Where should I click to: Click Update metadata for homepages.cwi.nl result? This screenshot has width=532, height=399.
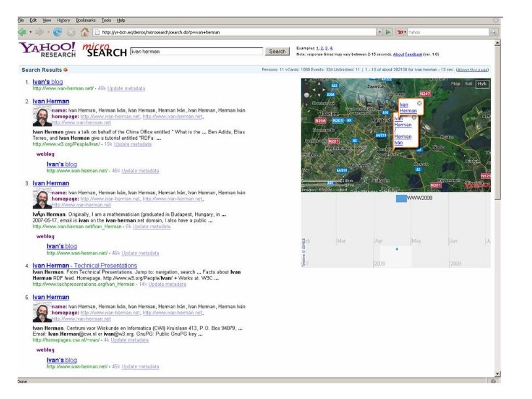point(130,340)
